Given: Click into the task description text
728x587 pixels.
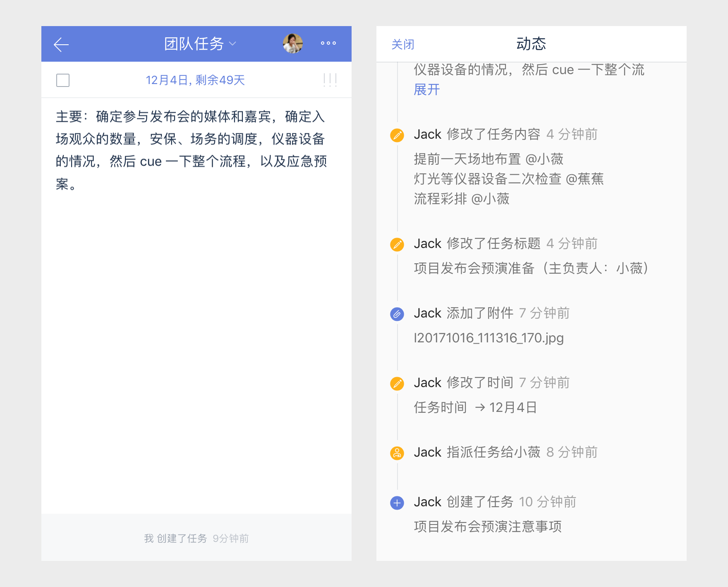Looking at the screenshot, I should tap(192, 150).
